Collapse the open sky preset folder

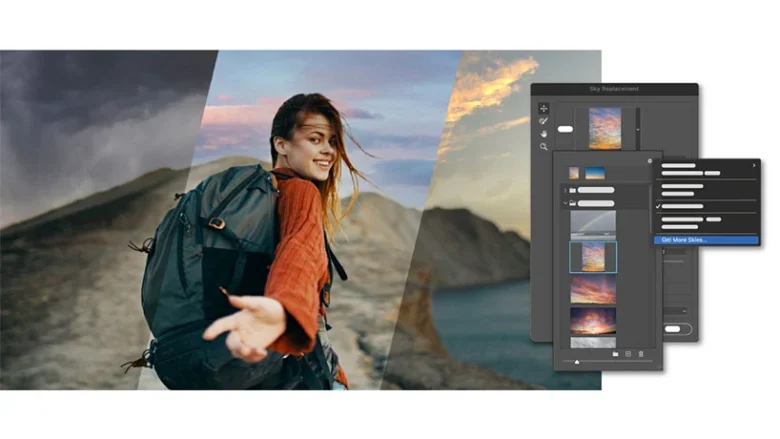click(565, 203)
